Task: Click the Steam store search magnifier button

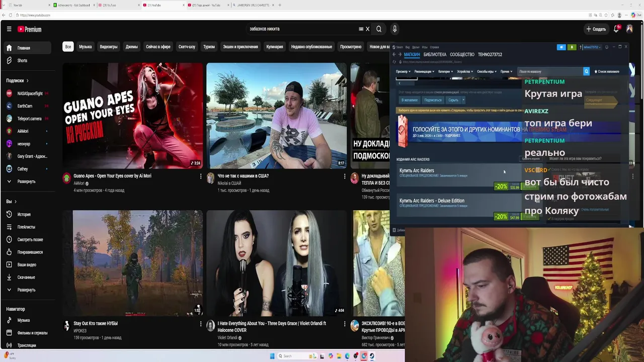Action: point(586,71)
